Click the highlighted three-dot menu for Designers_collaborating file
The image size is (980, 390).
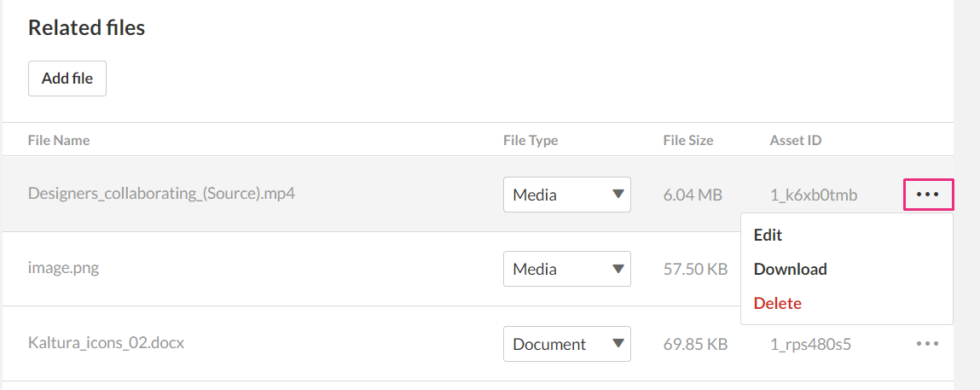pos(928,195)
